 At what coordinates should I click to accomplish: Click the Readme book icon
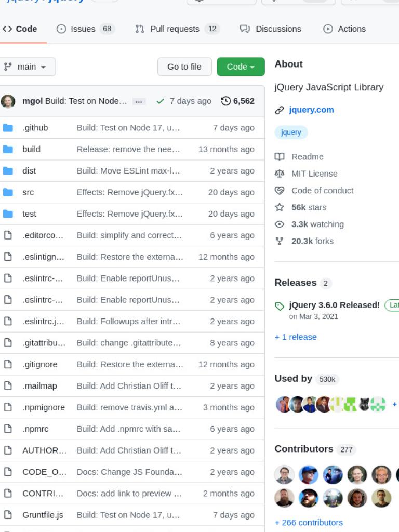click(x=279, y=157)
